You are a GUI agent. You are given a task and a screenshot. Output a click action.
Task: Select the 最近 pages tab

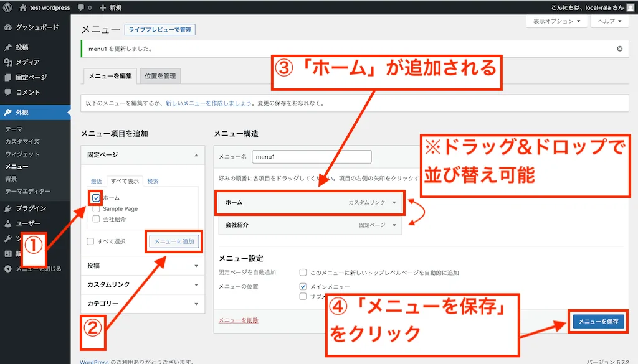pyautogui.click(x=97, y=181)
